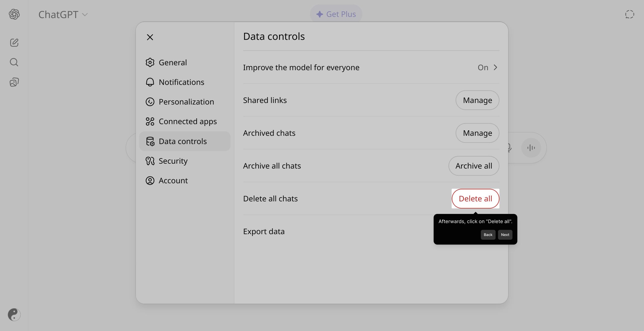Expand Improve the model for everyone chevron
This screenshot has height=331, width=644.
coord(495,67)
